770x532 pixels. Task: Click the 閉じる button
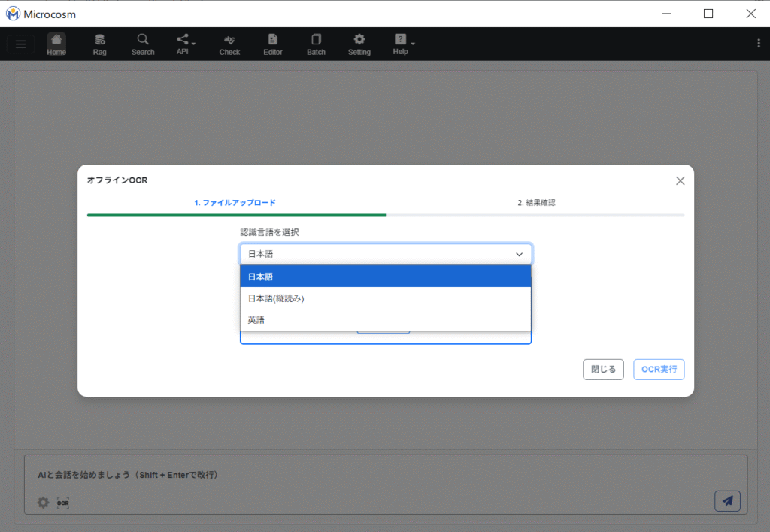[603, 370]
